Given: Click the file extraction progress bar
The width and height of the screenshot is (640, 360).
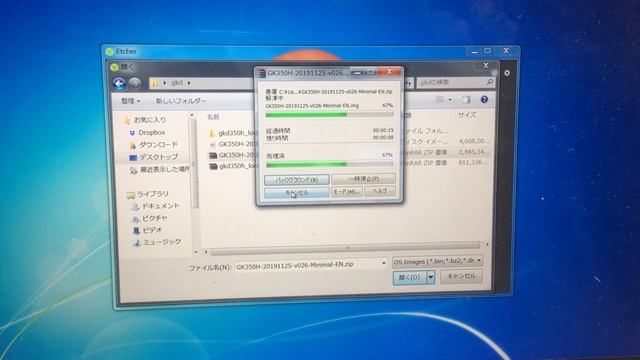Looking at the screenshot, I should tap(329, 115).
